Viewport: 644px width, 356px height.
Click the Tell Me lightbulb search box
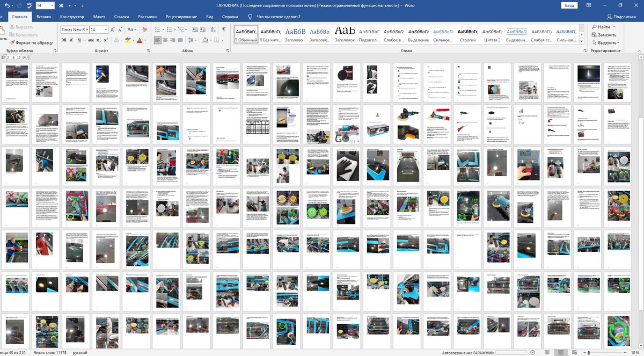point(274,17)
